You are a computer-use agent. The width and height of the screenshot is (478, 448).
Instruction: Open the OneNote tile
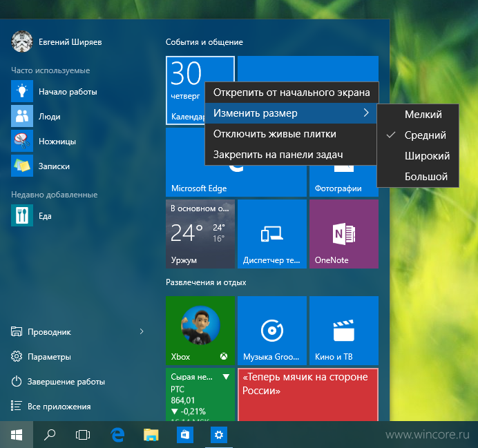(x=344, y=234)
